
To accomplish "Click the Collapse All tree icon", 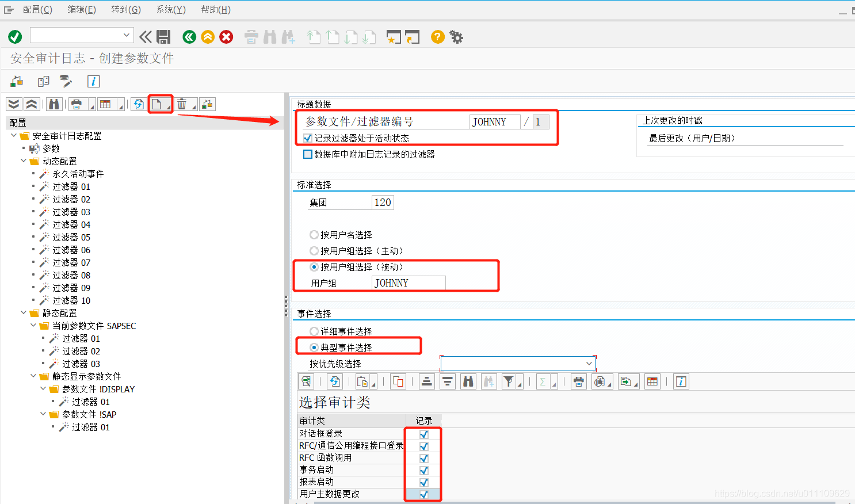I will [x=32, y=104].
